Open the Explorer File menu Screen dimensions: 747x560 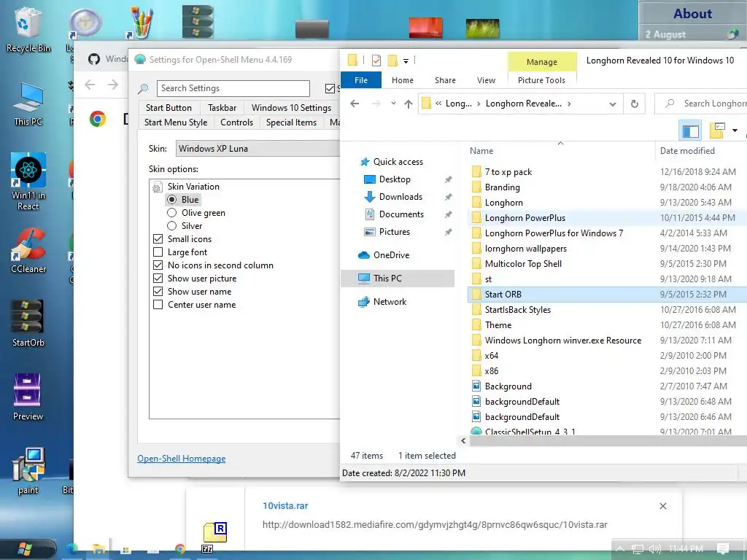(x=360, y=80)
